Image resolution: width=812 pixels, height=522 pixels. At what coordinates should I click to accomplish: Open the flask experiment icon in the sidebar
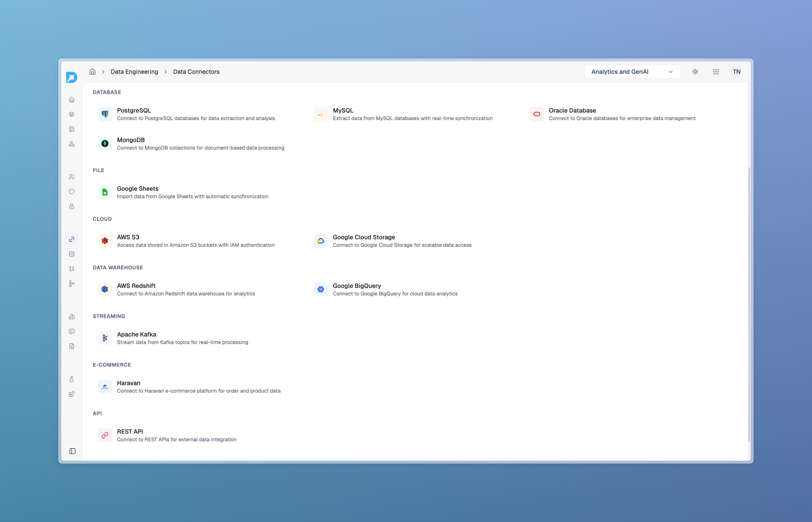tap(72, 379)
